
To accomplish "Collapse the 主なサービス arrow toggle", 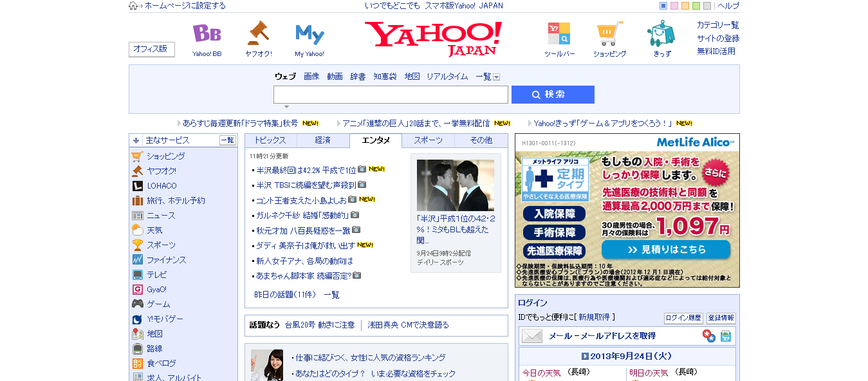I will (x=136, y=140).
